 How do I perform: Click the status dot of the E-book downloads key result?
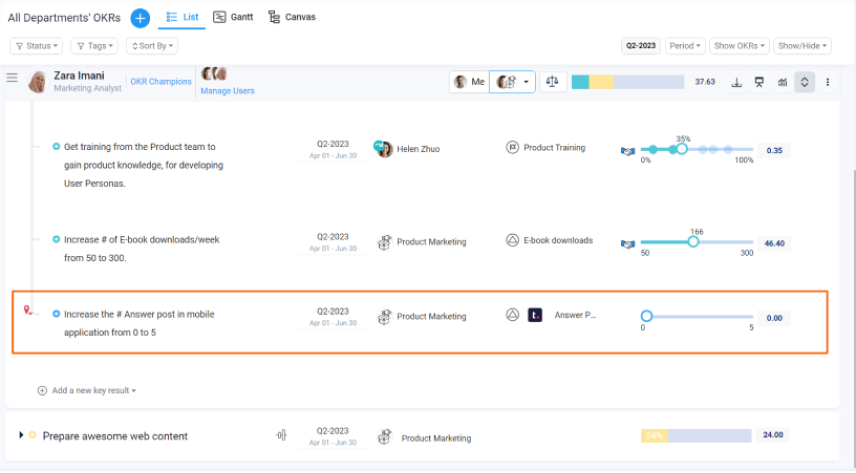(56, 239)
